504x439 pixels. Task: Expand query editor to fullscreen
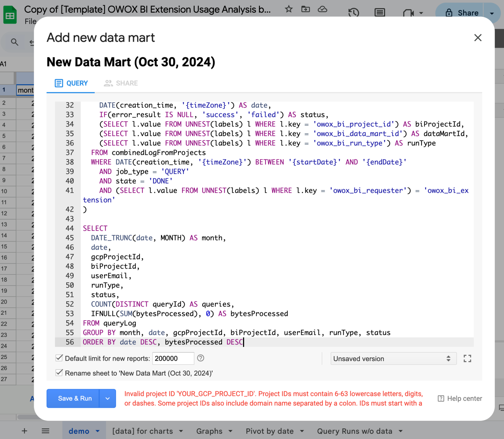point(467,359)
